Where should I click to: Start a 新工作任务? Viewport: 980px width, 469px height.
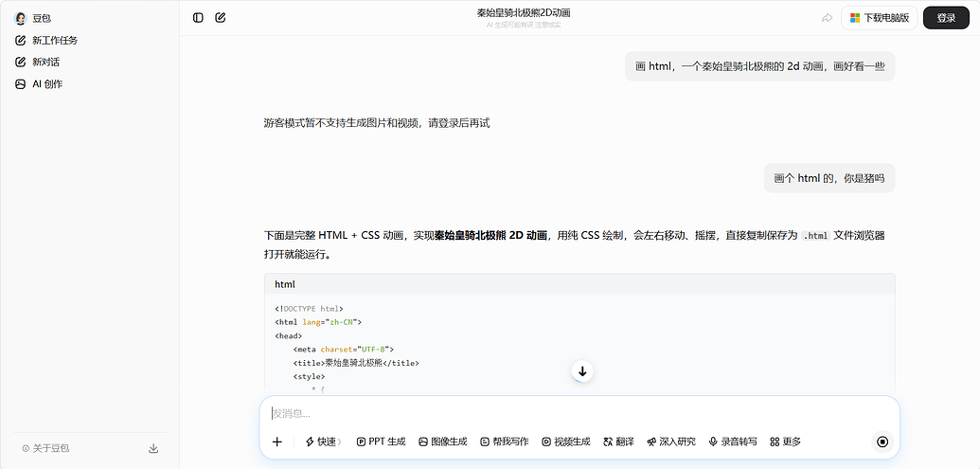point(47,40)
